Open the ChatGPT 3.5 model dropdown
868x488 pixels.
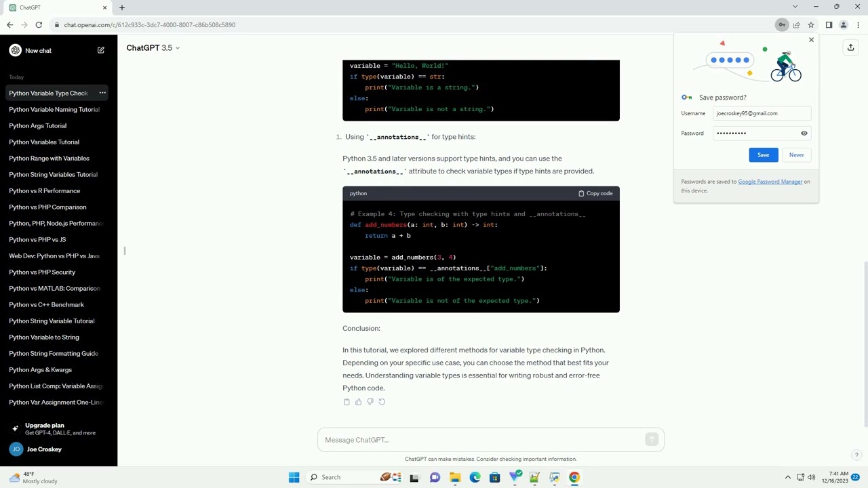(153, 48)
